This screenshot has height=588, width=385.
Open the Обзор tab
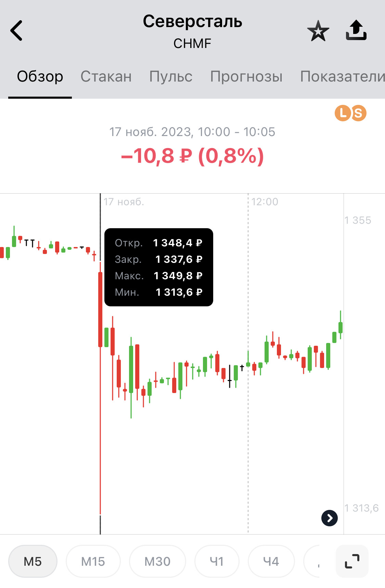[x=40, y=76]
